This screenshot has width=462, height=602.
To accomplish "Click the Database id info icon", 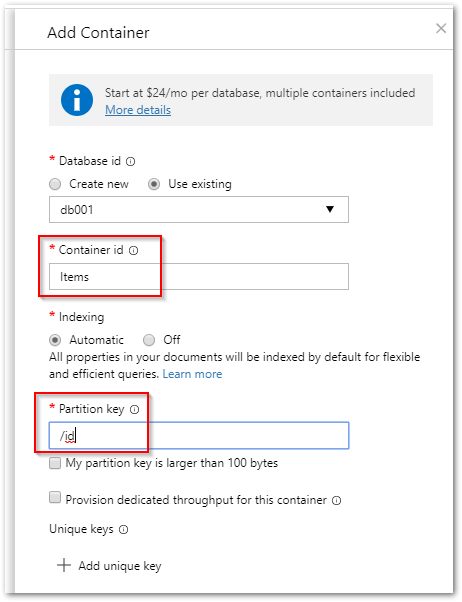I will click(131, 162).
